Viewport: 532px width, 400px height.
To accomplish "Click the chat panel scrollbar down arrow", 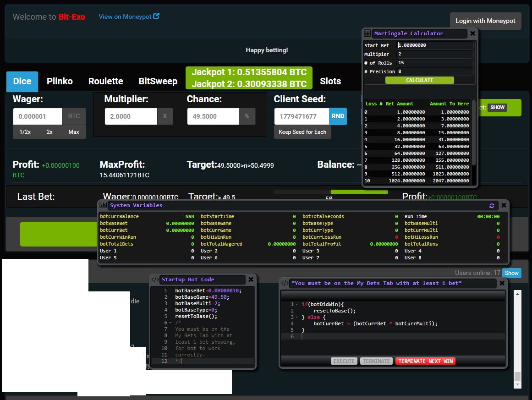I will pyautogui.click(x=517, y=384).
